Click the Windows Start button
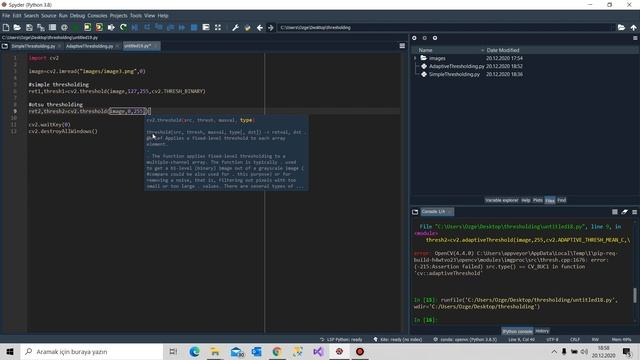 (10, 352)
